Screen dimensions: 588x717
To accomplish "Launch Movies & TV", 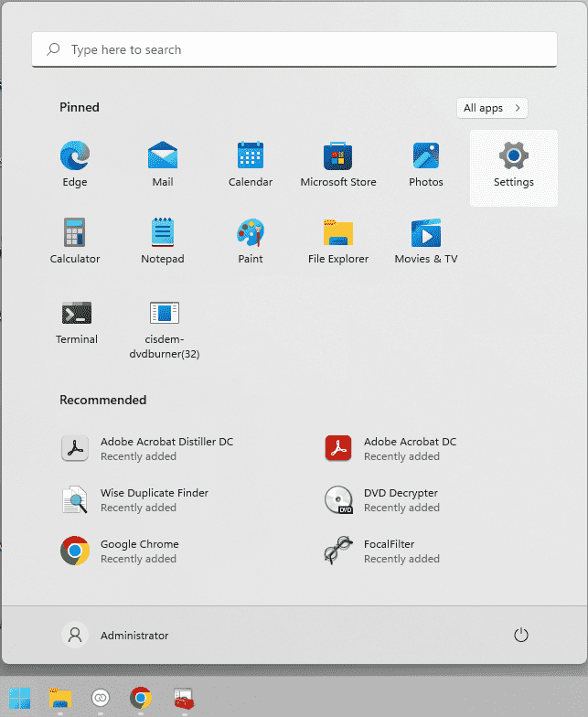I will coord(426,241).
